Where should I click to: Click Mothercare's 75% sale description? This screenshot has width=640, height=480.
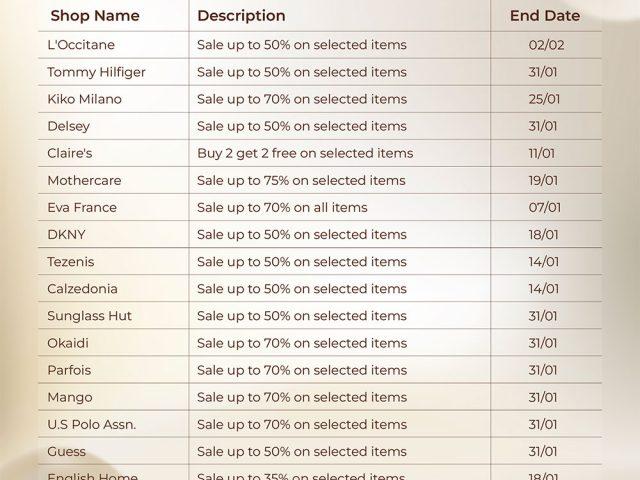pyautogui.click(x=301, y=180)
